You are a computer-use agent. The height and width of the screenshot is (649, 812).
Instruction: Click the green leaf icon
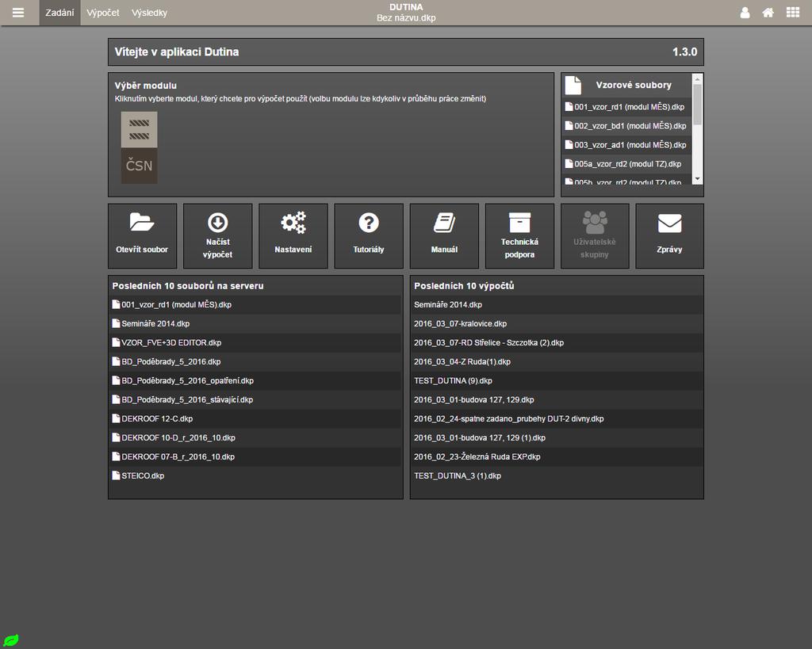pos(11,640)
